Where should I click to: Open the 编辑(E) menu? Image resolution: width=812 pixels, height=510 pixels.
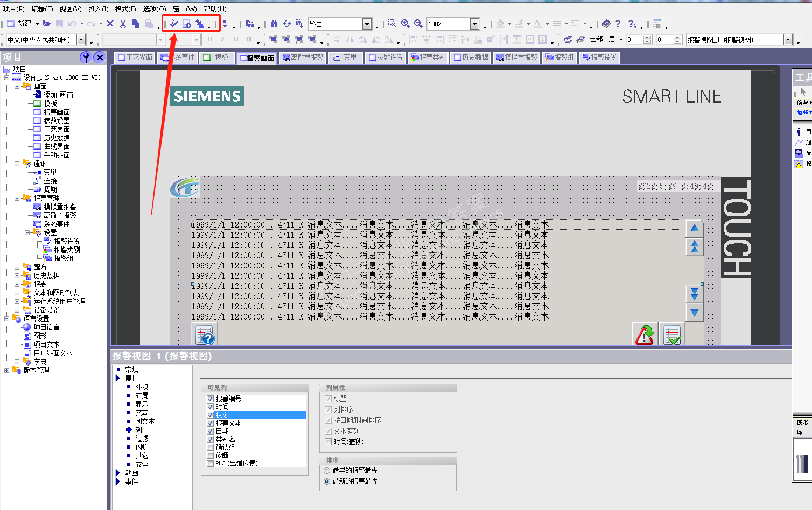(42, 9)
